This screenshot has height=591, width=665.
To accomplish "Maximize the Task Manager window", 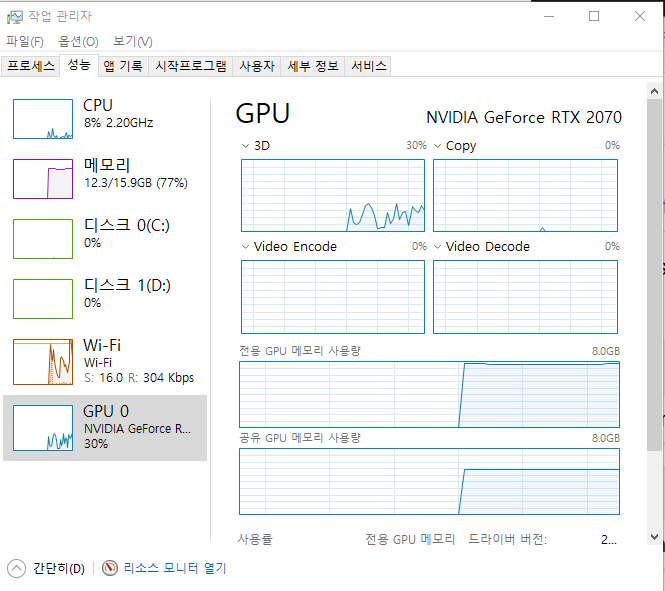I will click(594, 17).
